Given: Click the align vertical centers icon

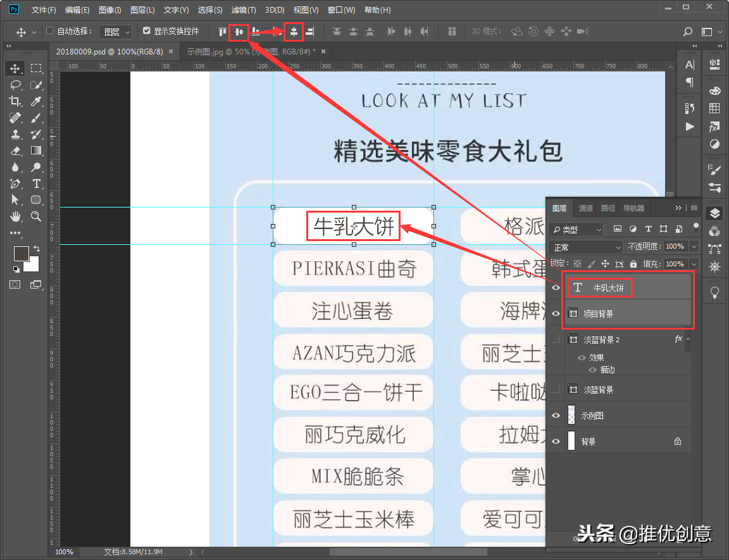Looking at the screenshot, I should [239, 32].
